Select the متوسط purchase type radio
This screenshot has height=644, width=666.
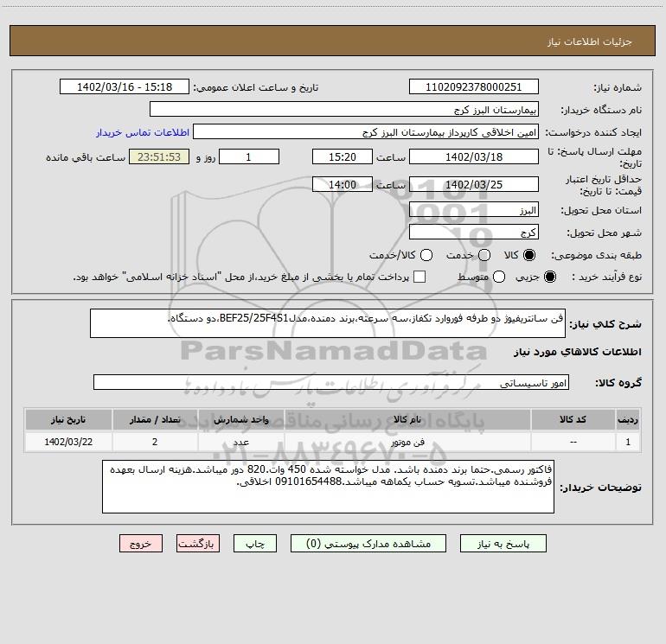[499, 277]
